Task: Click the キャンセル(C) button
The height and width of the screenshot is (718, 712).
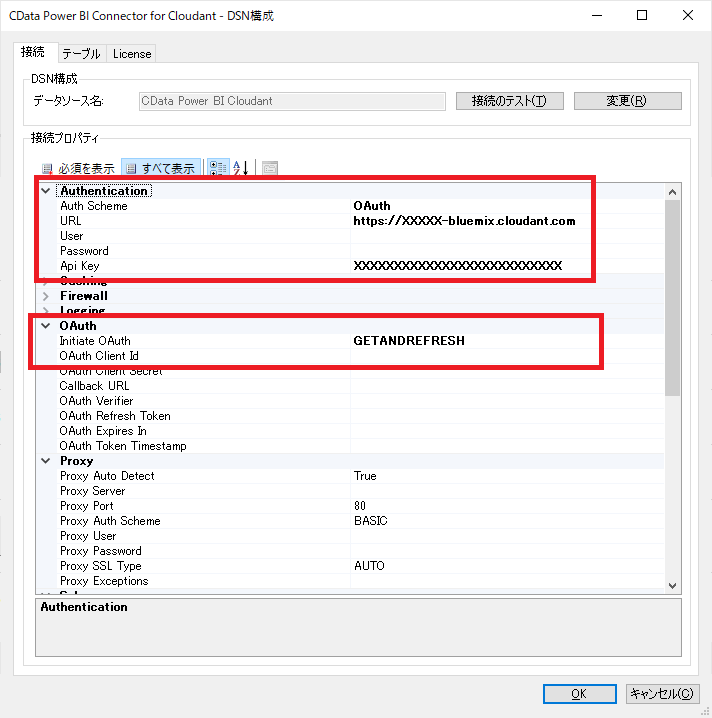Action: tap(663, 694)
